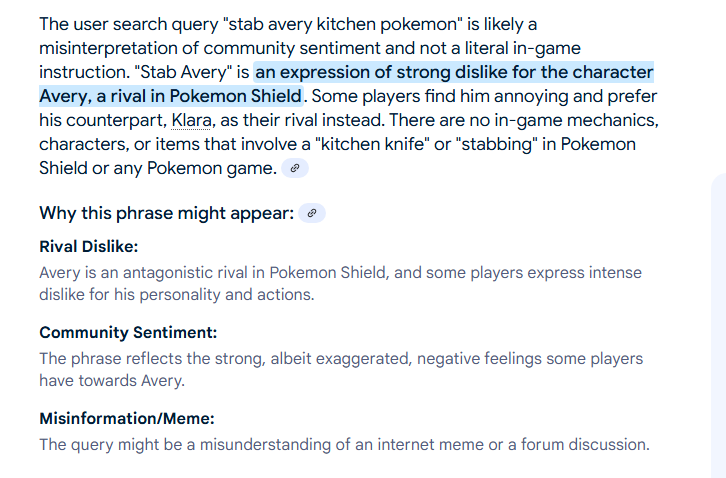The height and width of the screenshot is (478, 726).
Task: Open the dotted-underlined Klara term
Action: 192,120
